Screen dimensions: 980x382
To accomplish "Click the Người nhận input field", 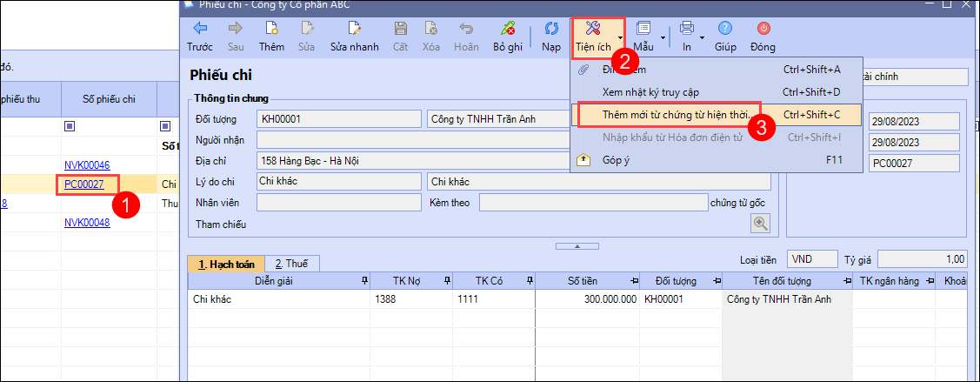I will [417, 139].
